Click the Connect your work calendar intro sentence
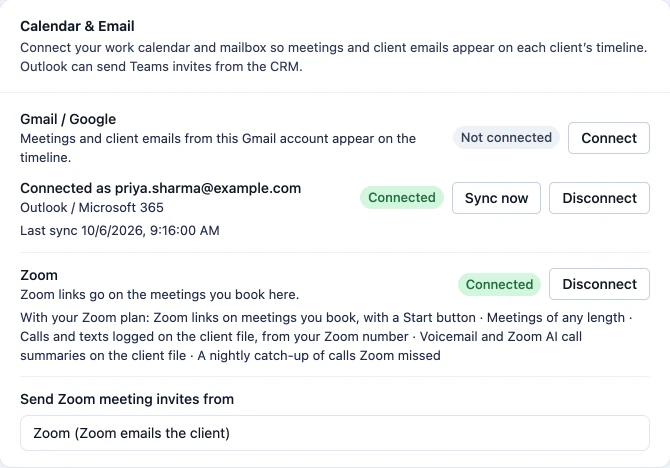The image size is (670, 468). tap(333, 47)
